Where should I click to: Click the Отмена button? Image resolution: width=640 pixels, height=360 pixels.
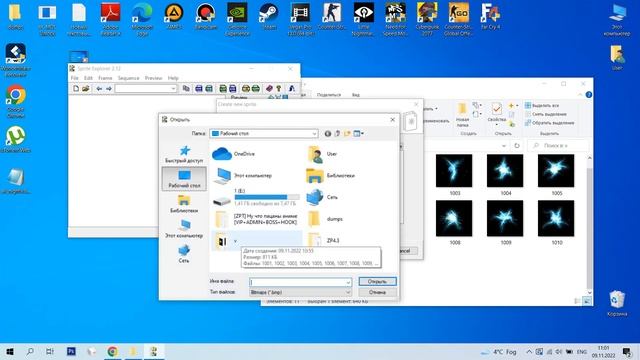point(377,292)
